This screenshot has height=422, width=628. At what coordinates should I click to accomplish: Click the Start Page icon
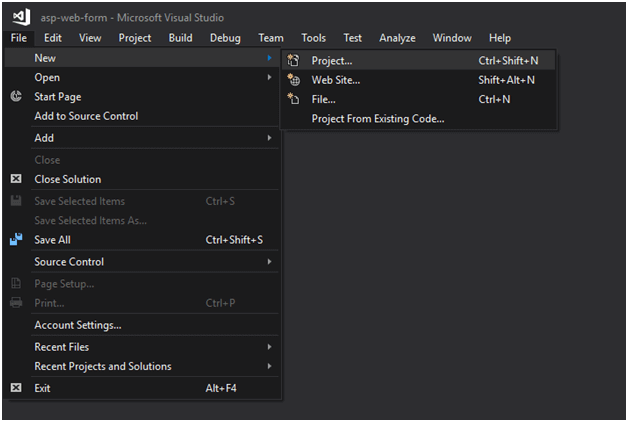click(x=16, y=97)
